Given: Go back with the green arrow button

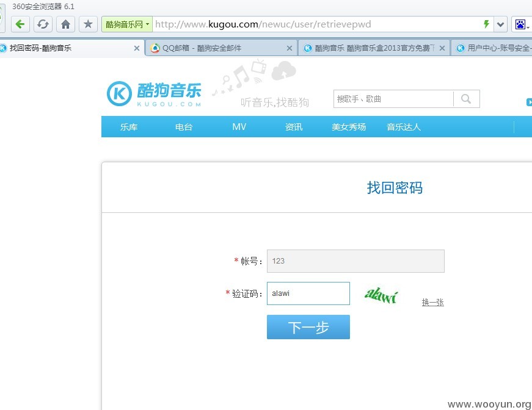Looking at the screenshot, I should click(x=20, y=24).
